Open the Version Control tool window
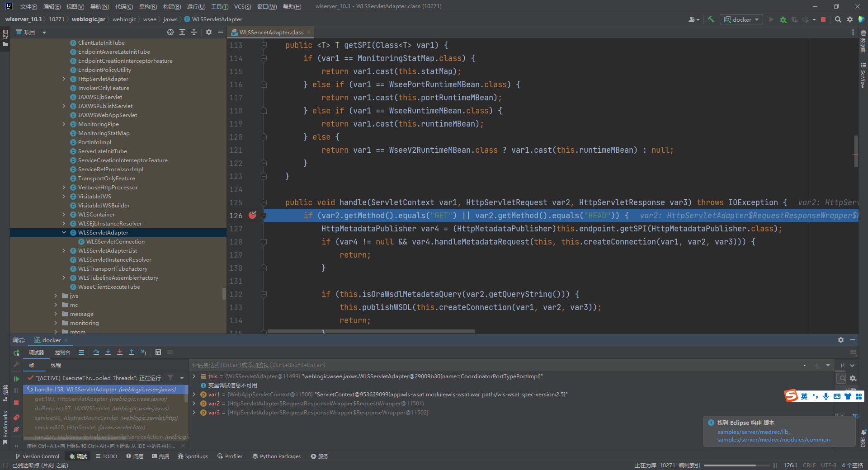The height and width of the screenshot is (470, 868). [37, 456]
